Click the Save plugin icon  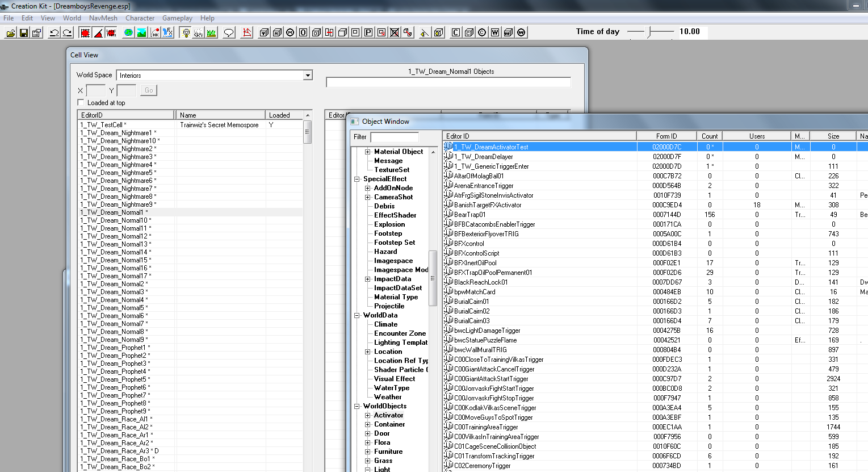click(24, 33)
